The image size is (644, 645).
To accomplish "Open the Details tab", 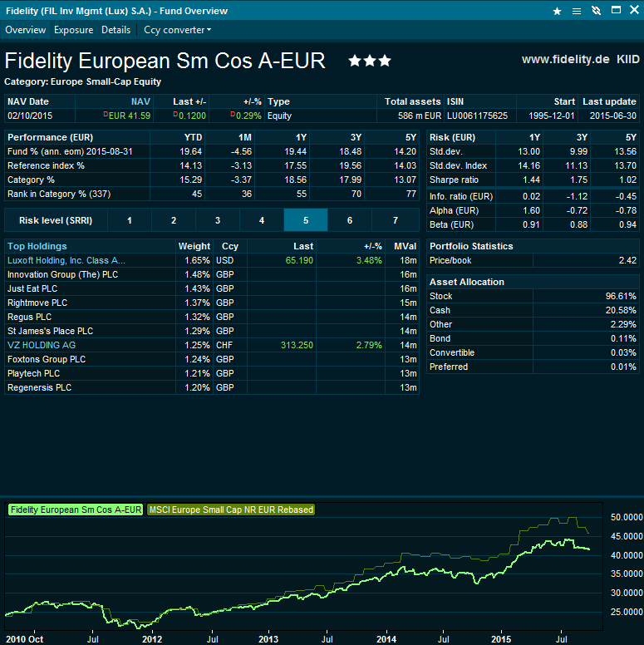I will (x=116, y=30).
